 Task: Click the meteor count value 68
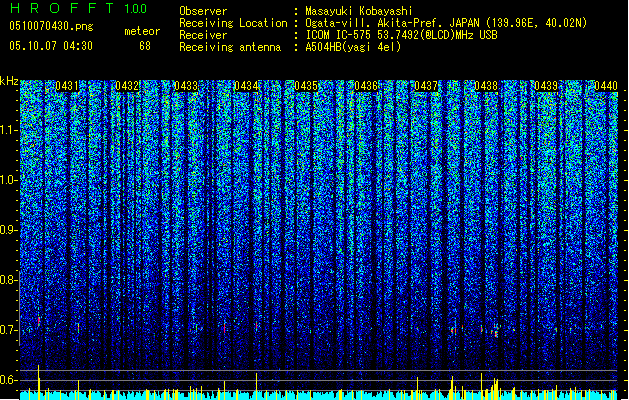tap(145, 46)
